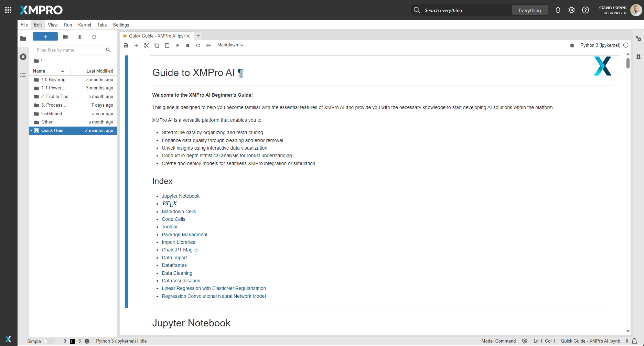644x346 pixels.
Task: Save the notebook with the disk icon
Action: point(126,45)
